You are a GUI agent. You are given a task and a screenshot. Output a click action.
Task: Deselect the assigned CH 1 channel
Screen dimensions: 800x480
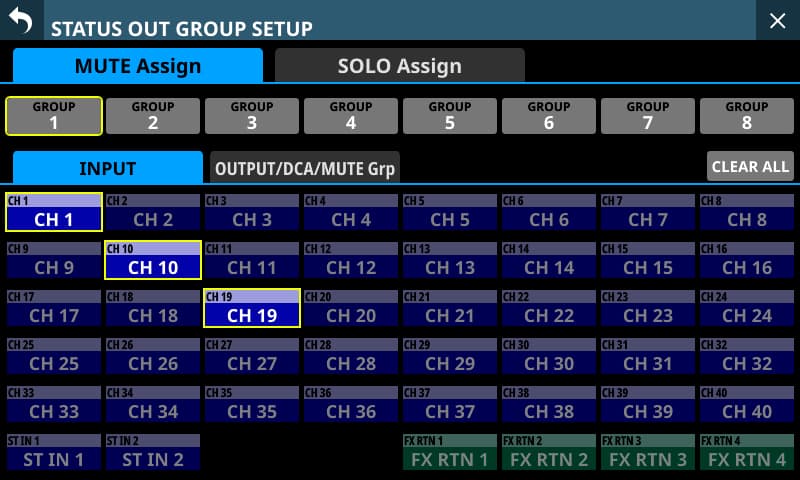54,213
